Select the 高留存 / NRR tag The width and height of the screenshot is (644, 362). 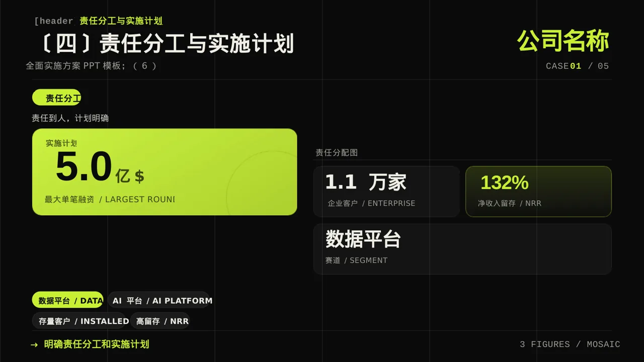pyautogui.click(x=160, y=321)
